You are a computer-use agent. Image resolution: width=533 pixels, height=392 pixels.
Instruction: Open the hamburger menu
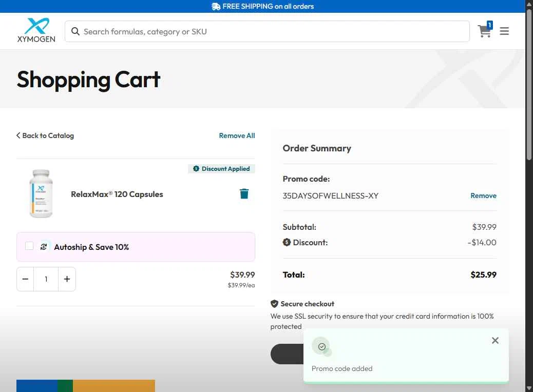pos(504,31)
